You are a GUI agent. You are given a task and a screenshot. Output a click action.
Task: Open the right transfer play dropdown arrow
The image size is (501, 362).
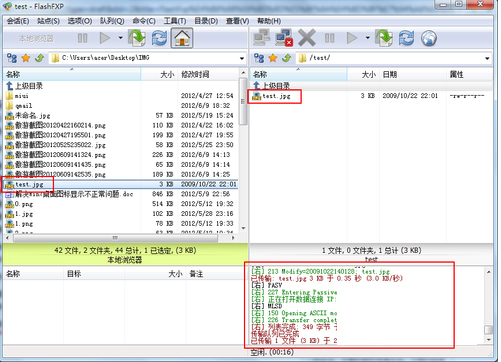[367, 38]
